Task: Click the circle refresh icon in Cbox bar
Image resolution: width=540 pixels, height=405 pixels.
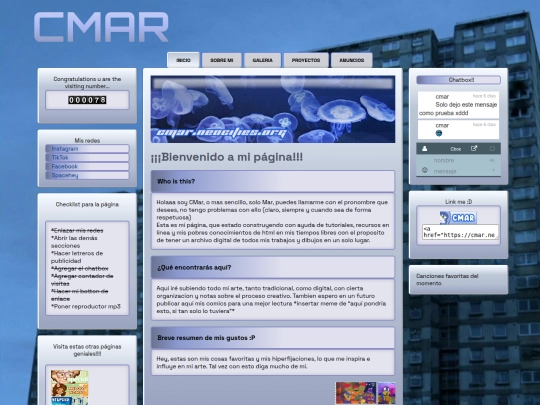Action: pyautogui.click(x=492, y=148)
